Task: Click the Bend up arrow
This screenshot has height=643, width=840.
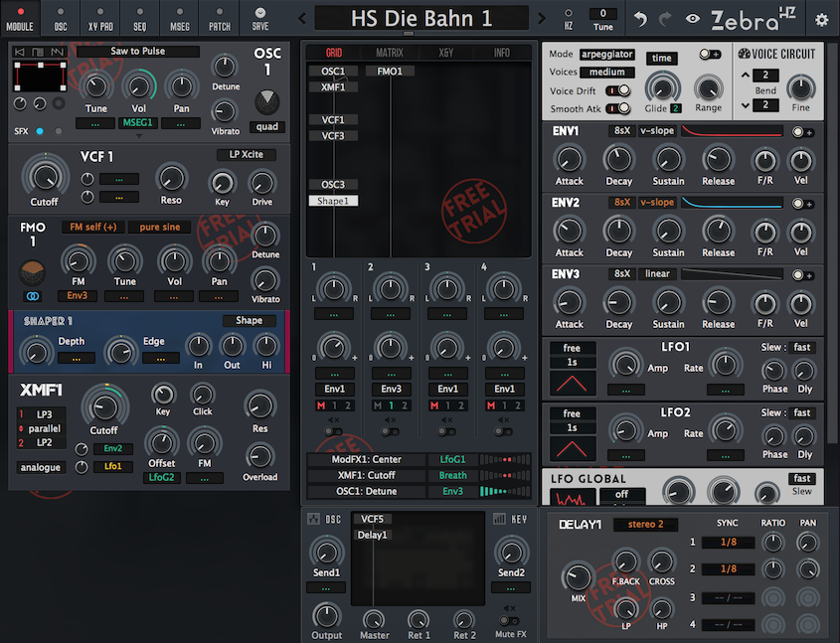Action: coord(746,75)
